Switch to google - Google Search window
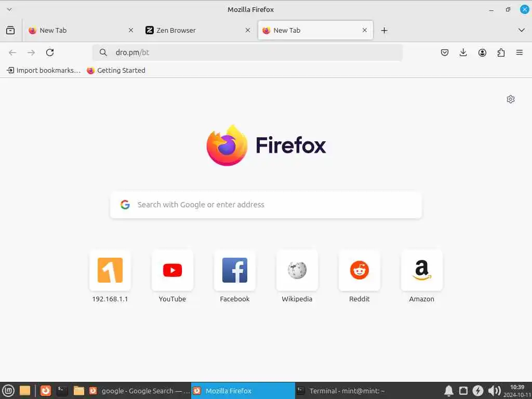 [x=139, y=391]
